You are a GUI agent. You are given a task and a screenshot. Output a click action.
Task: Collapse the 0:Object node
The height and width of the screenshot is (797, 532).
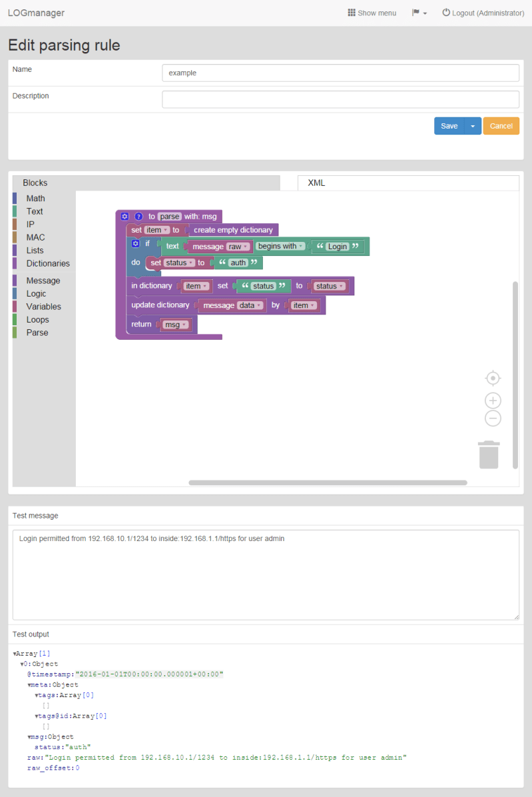tap(22, 664)
